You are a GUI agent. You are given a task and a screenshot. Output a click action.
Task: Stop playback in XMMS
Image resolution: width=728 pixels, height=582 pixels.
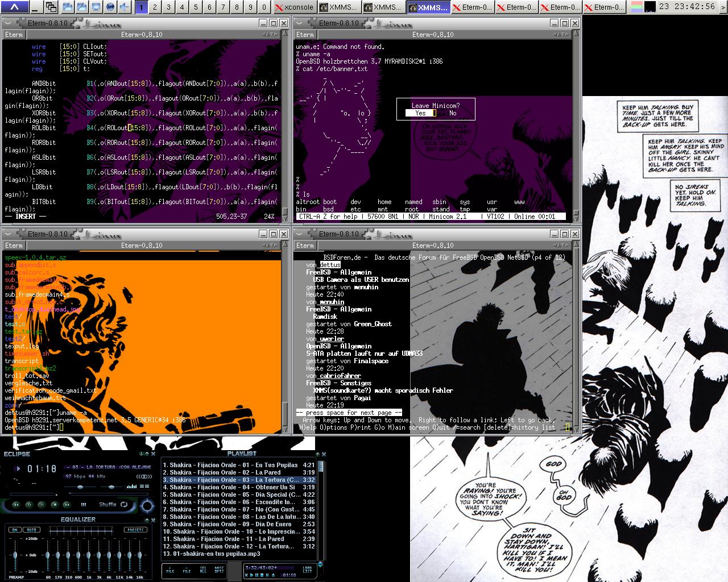[55, 505]
